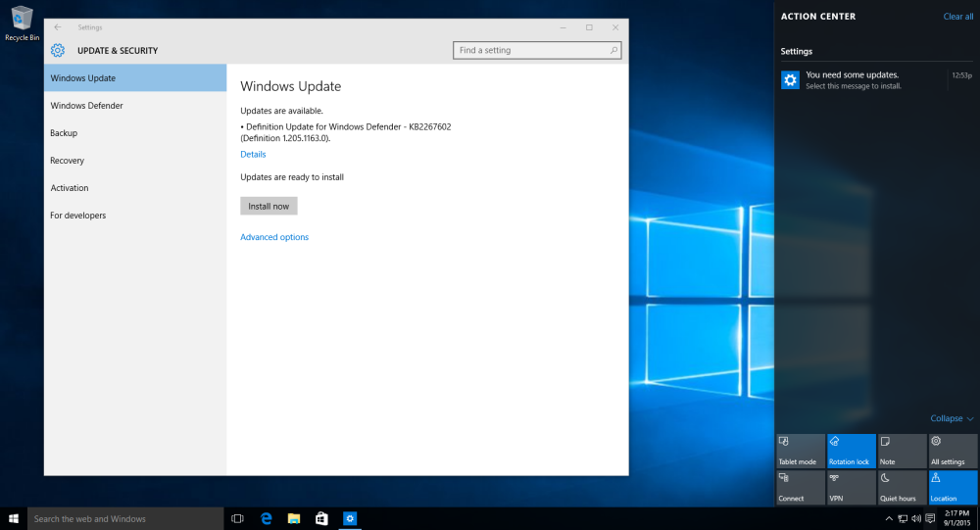Open Task View on the taskbar
Viewport: 980px width, 530px height.
[x=237, y=519]
